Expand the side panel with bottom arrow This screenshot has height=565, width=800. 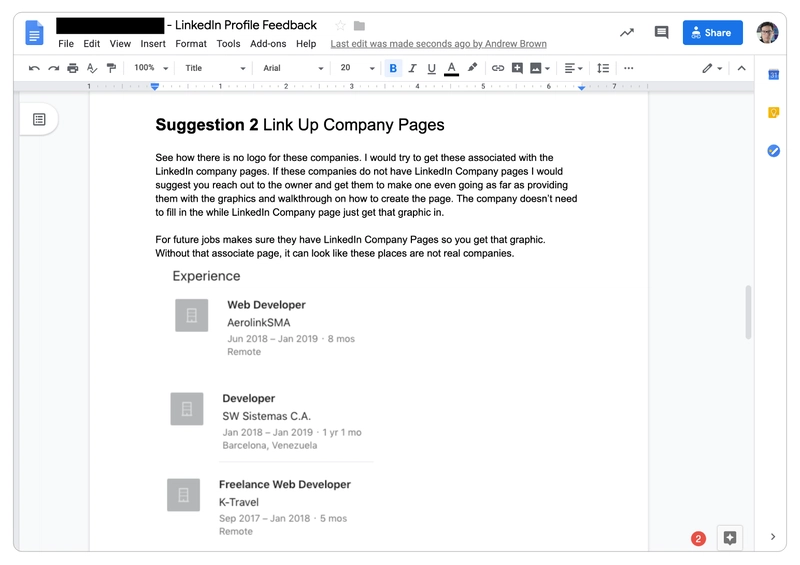pyautogui.click(x=773, y=536)
